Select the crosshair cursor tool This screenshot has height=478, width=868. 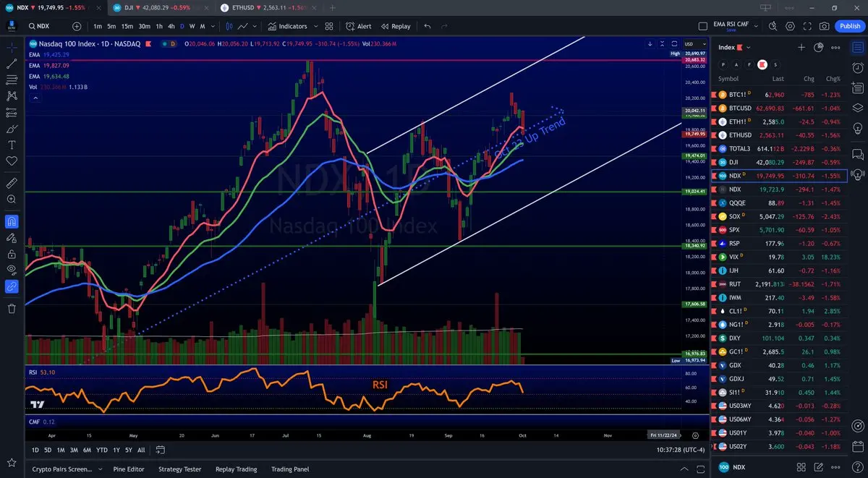12,47
